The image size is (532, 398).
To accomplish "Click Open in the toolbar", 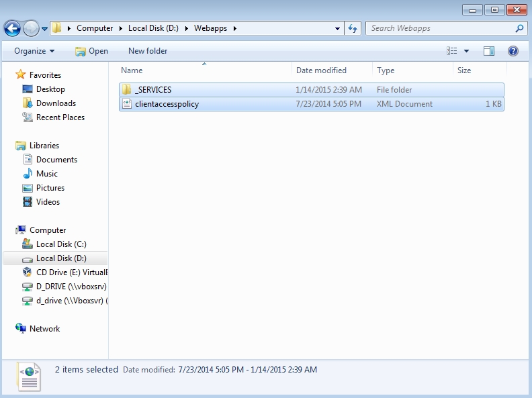I will click(91, 51).
